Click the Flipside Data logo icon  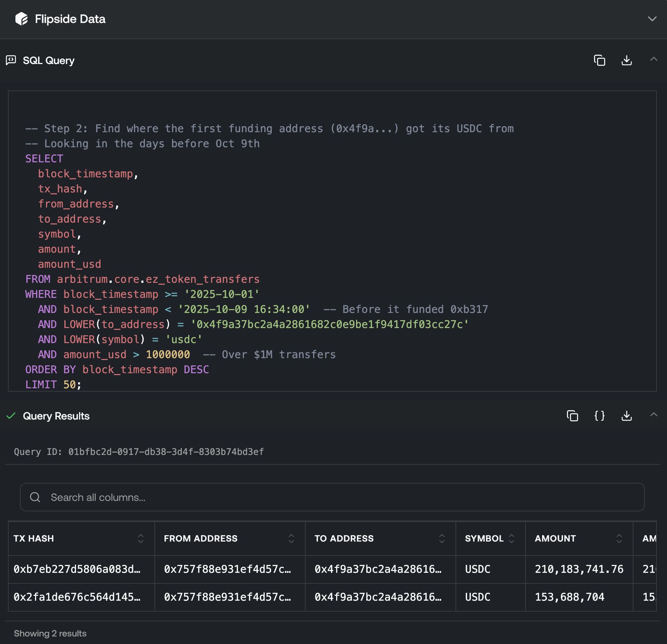(21, 19)
